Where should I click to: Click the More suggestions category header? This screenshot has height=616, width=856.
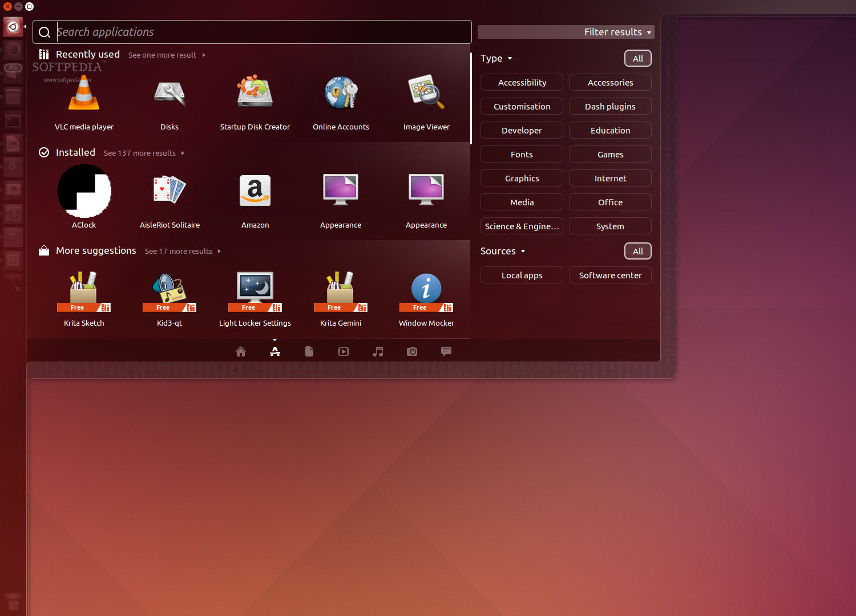[x=96, y=250]
